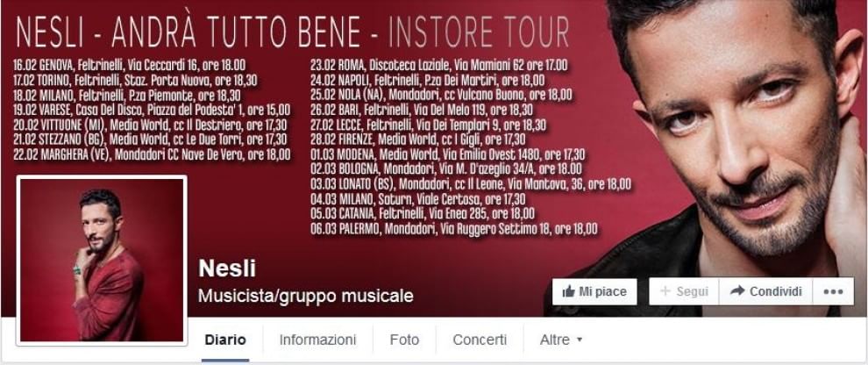Click the Musicista/gruppo musicale category link
The image size is (868, 365).
coord(306,296)
